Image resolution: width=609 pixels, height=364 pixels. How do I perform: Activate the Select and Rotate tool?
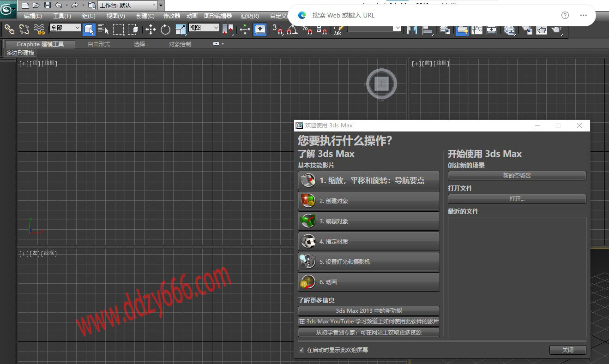click(x=165, y=30)
